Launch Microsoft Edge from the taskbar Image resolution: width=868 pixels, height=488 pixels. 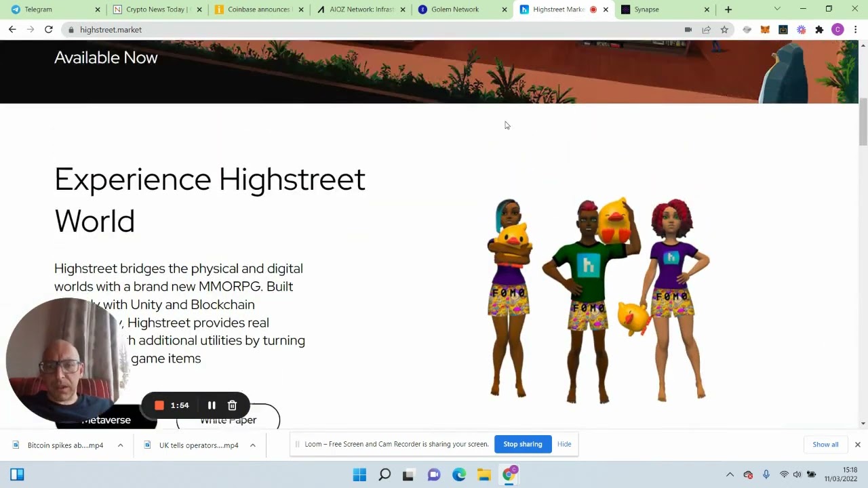[459, 474]
